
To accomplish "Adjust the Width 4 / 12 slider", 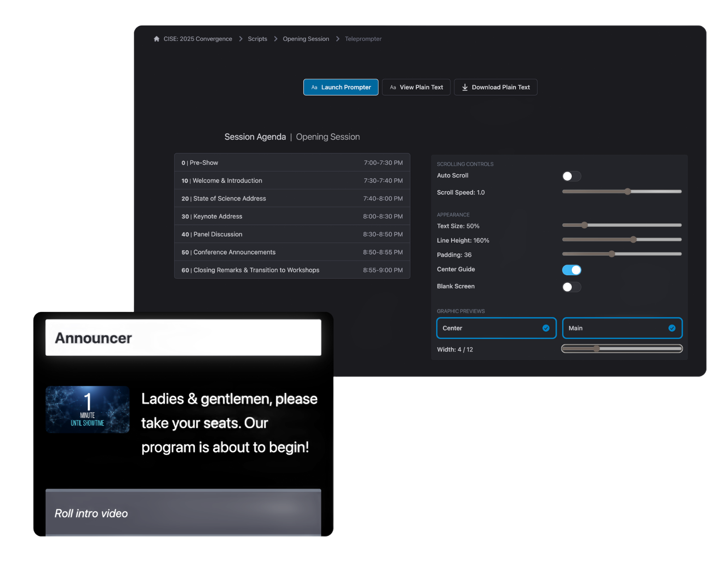I will pyautogui.click(x=621, y=349).
